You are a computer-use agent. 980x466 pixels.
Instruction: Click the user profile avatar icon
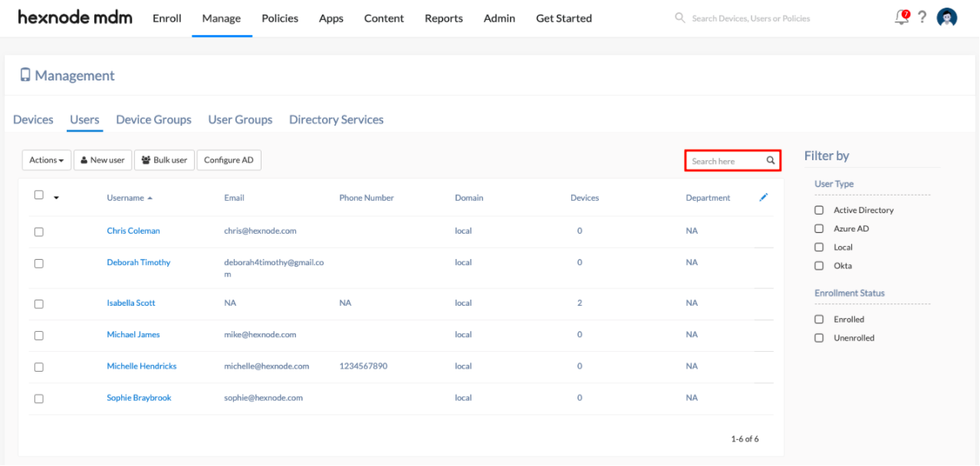pyautogui.click(x=947, y=16)
